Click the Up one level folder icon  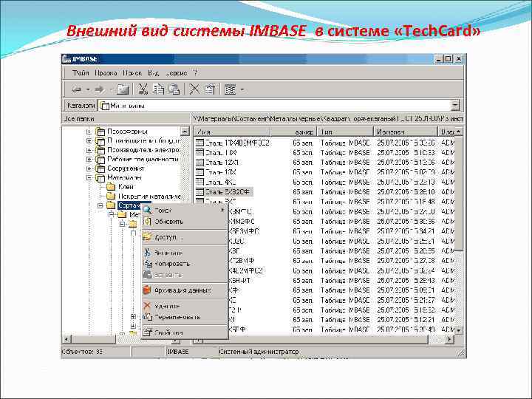122,89
